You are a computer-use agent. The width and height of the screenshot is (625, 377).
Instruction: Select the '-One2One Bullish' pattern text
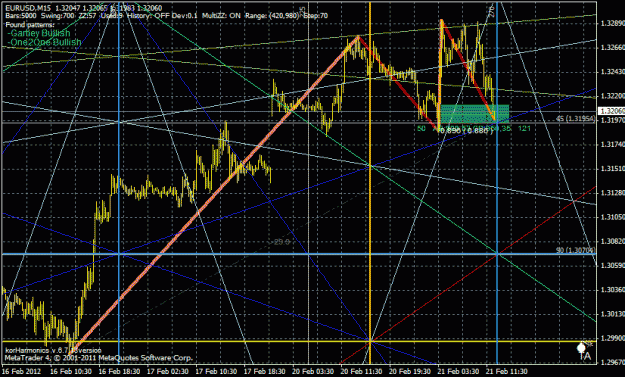coord(44,42)
